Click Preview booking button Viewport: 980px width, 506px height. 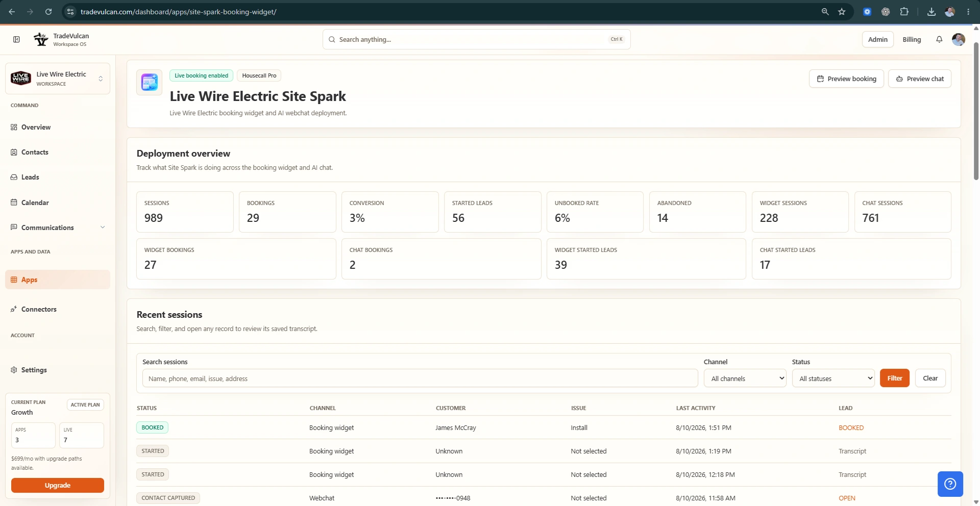point(846,79)
